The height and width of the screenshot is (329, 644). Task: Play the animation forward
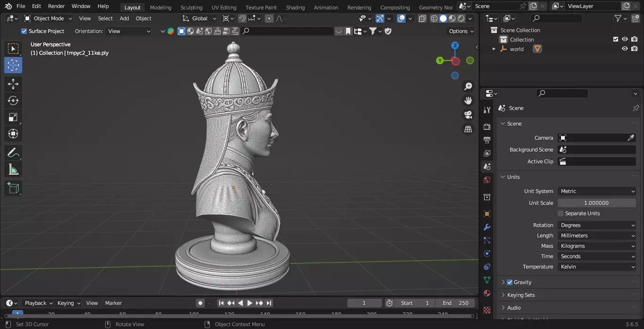click(x=250, y=303)
